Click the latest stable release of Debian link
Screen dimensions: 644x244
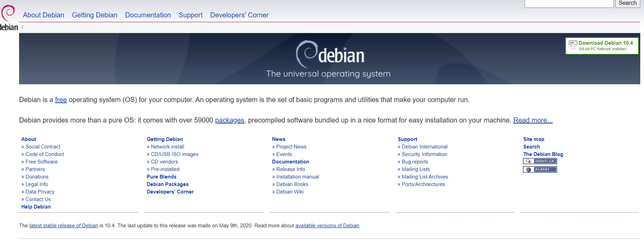64,226
